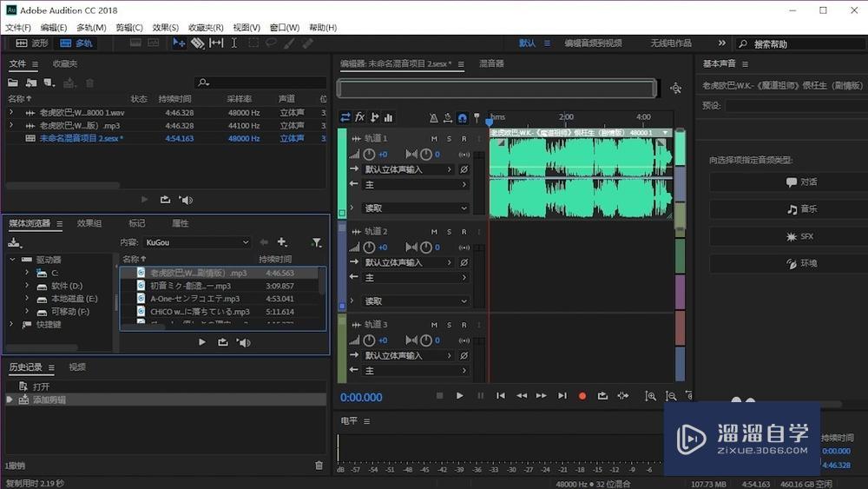Stop playback in transport
Viewport: 868px width, 489px height.
[439, 395]
